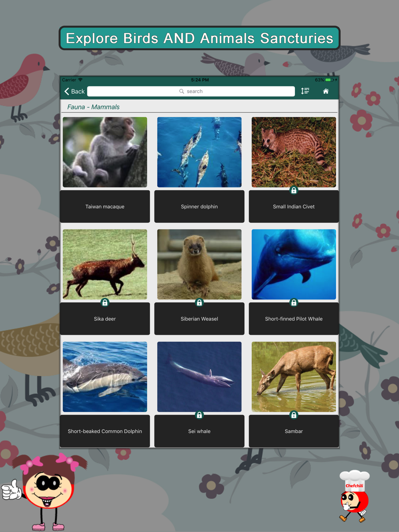The height and width of the screenshot is (532, 399).
Task: Click the Fauna - Mammals heading
Action: point(93,107)
